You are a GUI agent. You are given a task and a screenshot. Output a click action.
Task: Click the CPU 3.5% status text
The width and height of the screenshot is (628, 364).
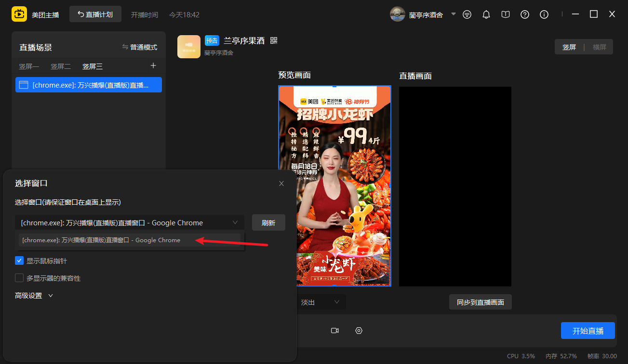[521, 356]
